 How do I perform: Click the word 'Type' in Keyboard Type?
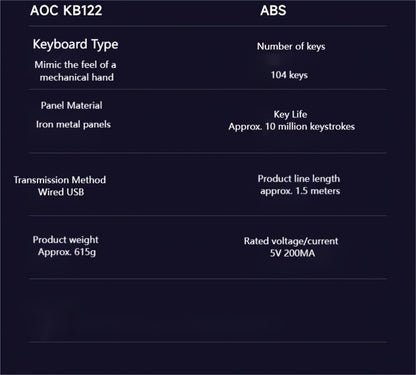click(x=105, y=45)
